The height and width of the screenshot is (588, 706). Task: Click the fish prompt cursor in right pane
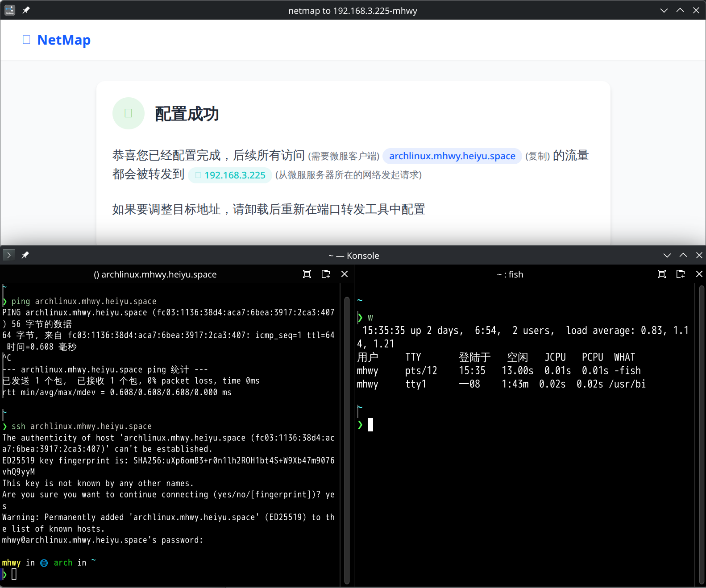click(370, 425)
